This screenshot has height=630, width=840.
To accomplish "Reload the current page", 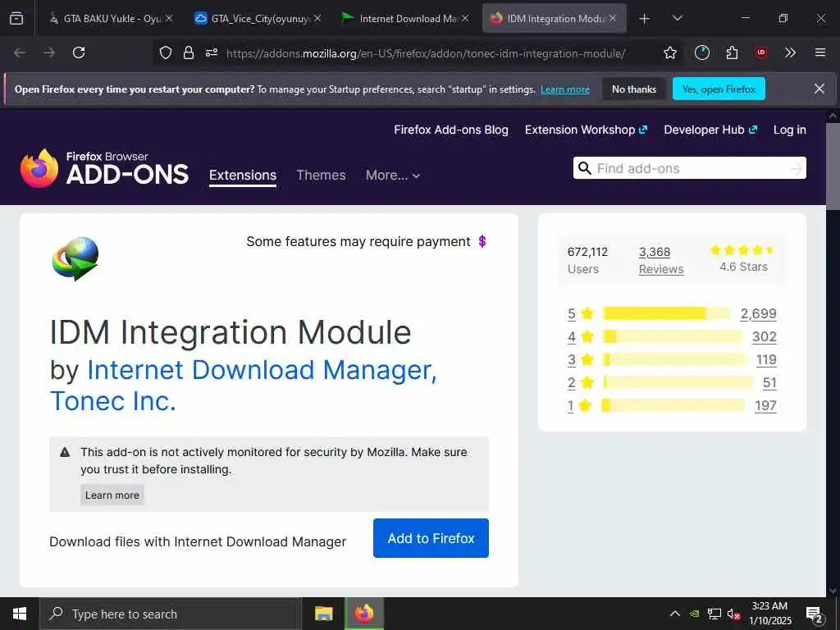I will [x=79, y=52].
